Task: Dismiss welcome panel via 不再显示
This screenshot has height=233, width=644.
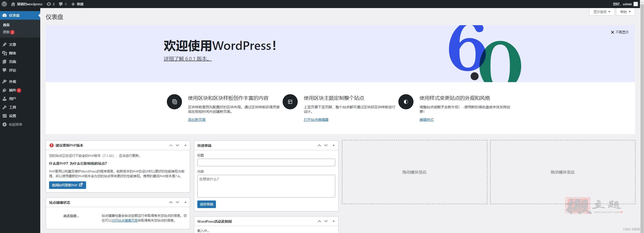Action: [620, 32]
